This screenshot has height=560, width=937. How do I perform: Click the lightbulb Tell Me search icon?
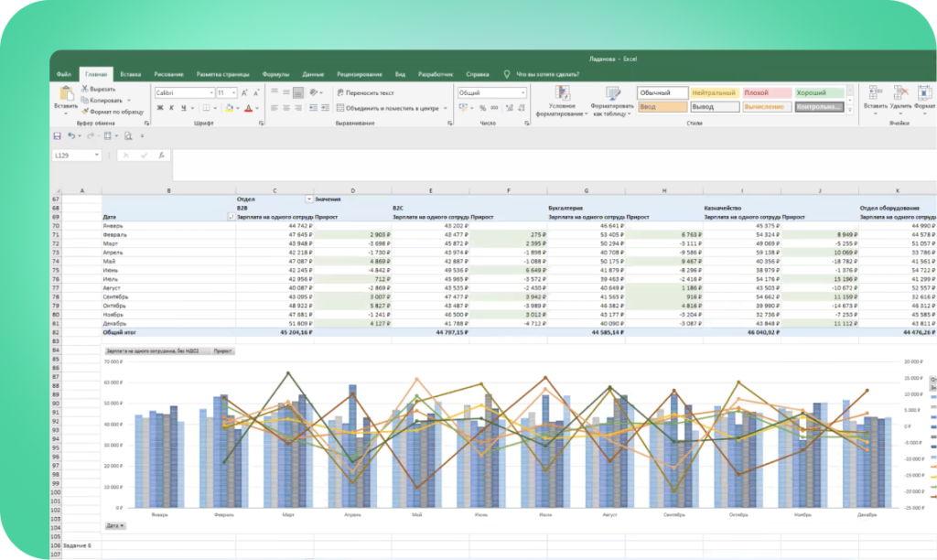coord(507,74)
